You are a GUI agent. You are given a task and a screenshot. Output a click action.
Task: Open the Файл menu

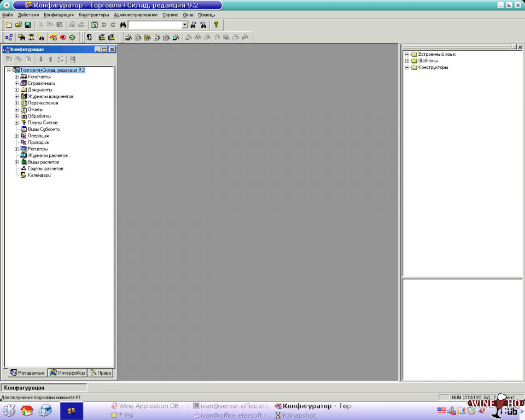point(7,15)
